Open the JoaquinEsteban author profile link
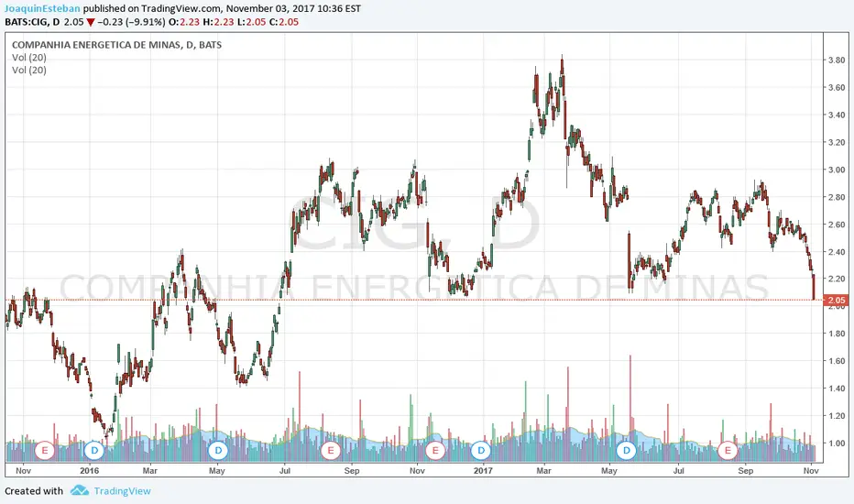Image resolution: width=854 pixels, height=504 pixels. point(42,9)
